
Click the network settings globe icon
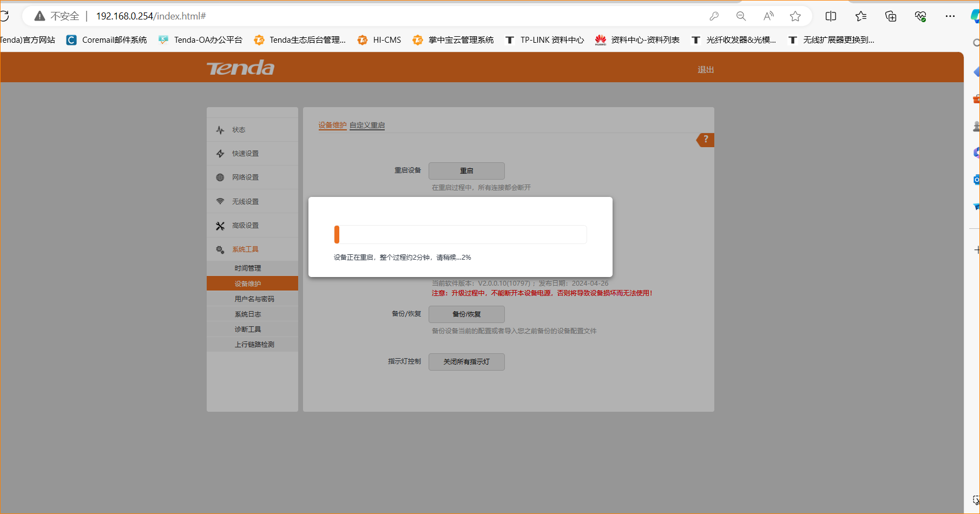[x=220, y=177]
